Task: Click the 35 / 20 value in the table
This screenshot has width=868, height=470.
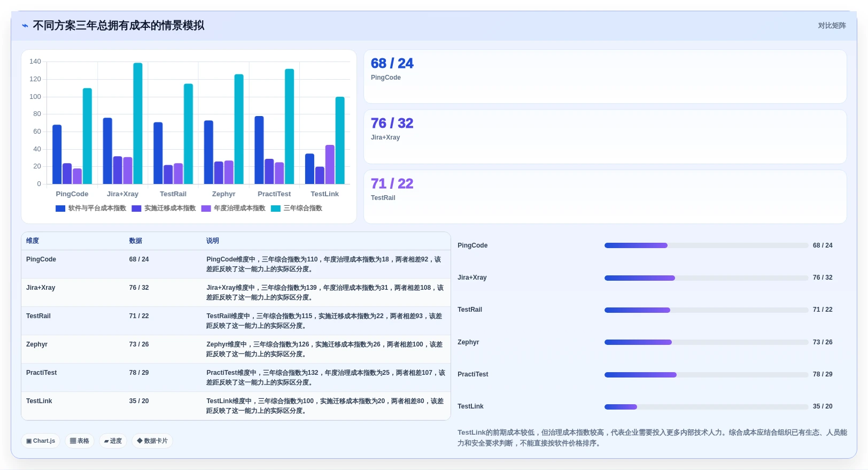Action: 139,401
